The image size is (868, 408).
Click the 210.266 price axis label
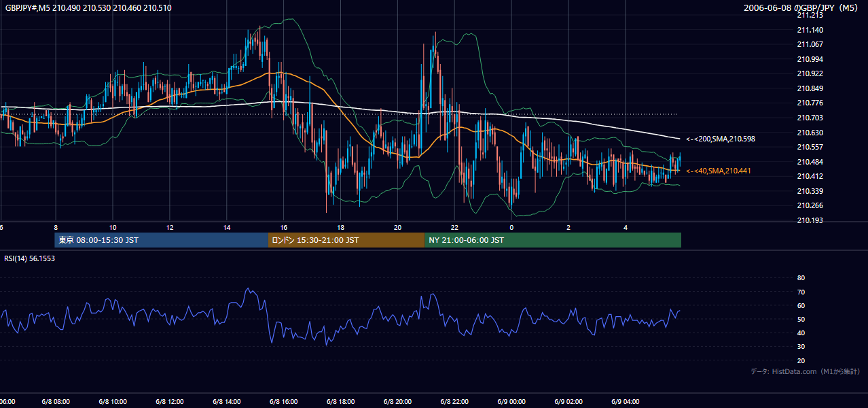click(x=810, y=205)
